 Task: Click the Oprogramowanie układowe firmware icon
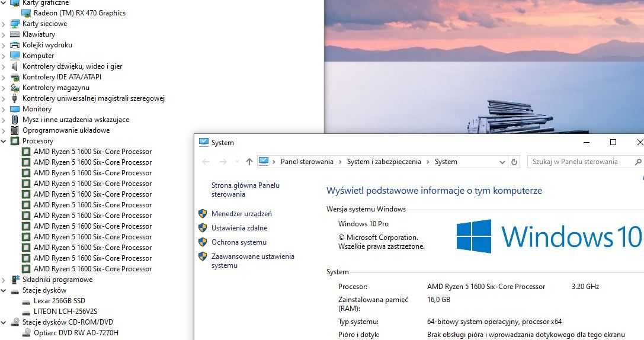(x=15, y=130)
